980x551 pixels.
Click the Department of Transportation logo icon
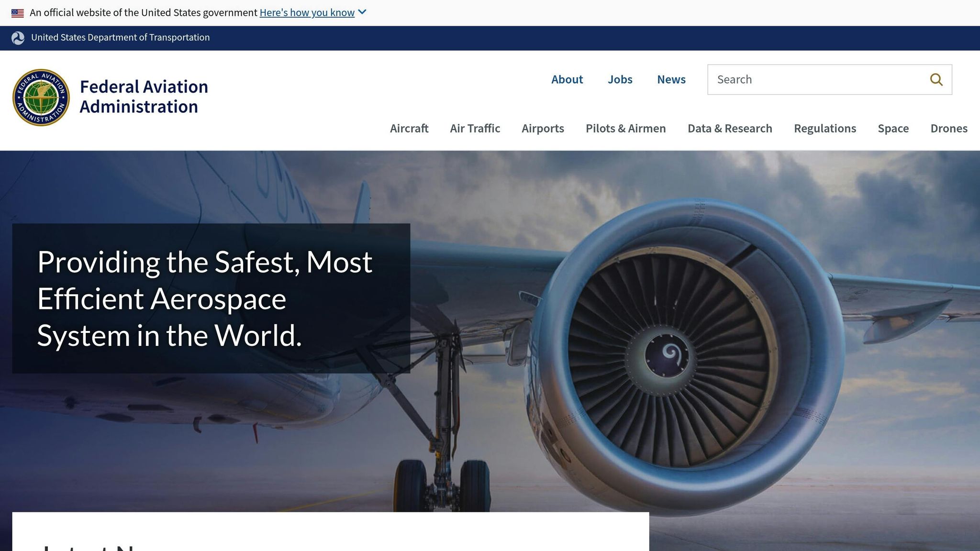click(18, 38)
